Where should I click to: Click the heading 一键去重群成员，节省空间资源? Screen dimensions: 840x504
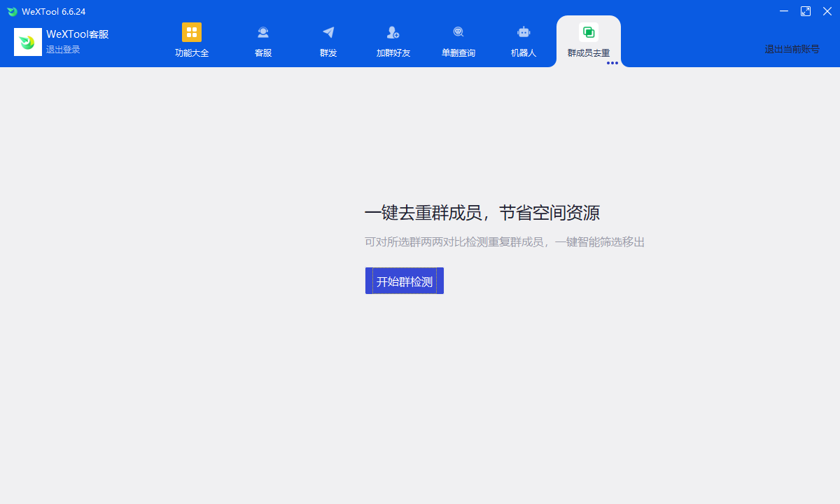[482, 213]
